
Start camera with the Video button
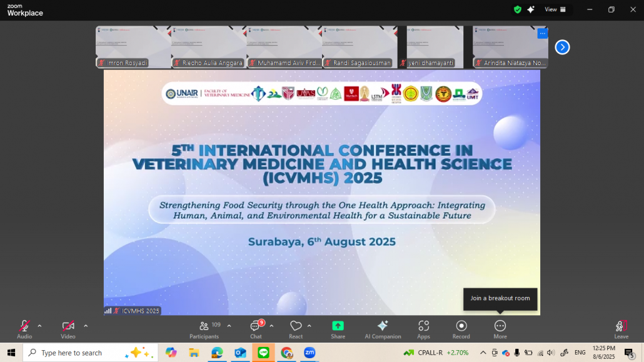click(x=68, y=329)
